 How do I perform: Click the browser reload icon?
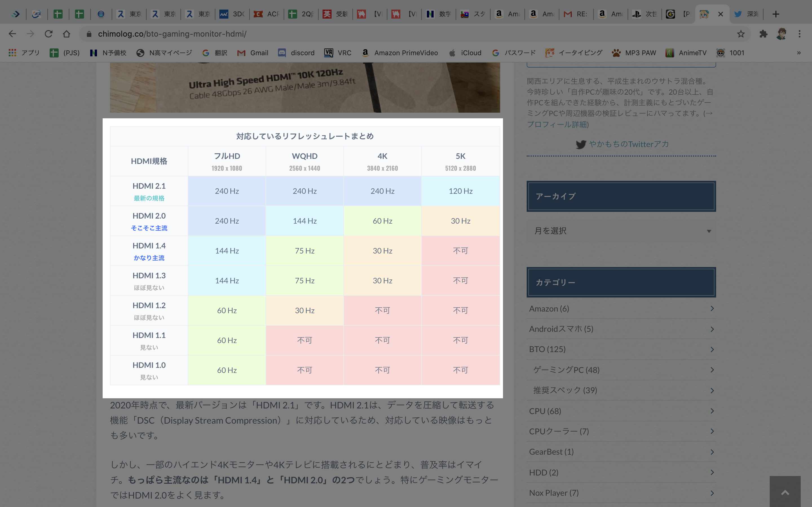coord(49,34)
